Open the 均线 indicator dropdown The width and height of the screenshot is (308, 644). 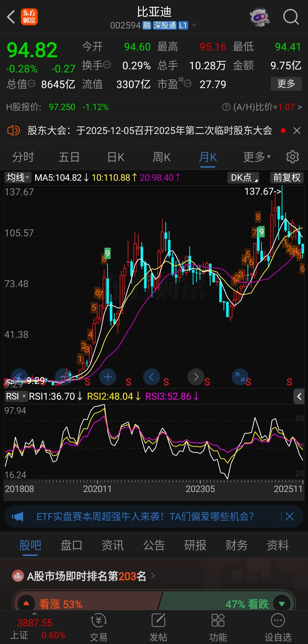pyautogui.click(x=18, y=178)
